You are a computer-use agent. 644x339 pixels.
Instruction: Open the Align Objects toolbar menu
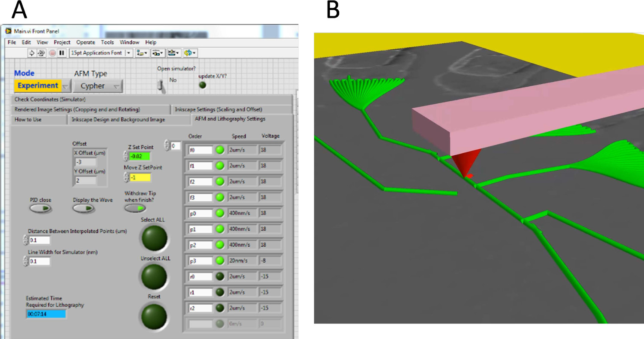[x=141, y=53]
